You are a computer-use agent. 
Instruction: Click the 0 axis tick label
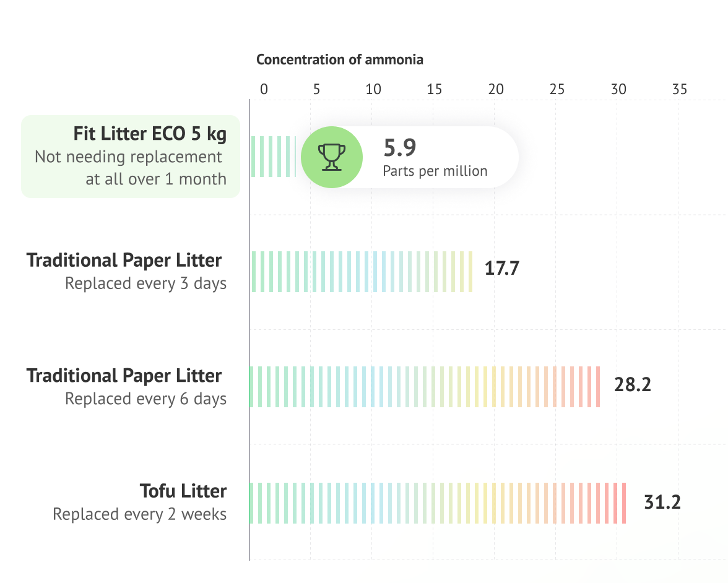(x=264, y=89)
